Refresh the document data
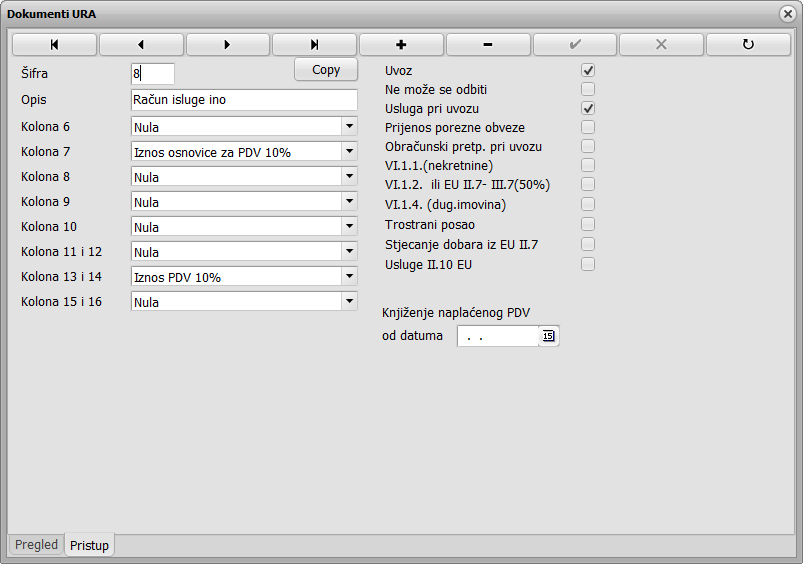Screen dimensions: 803x564 pos(748,45)
